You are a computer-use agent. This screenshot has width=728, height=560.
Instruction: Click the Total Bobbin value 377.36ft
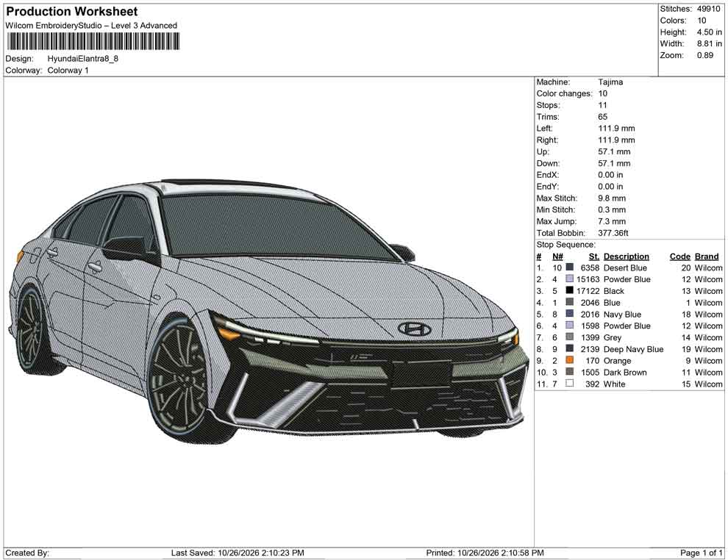coord(613,233)
